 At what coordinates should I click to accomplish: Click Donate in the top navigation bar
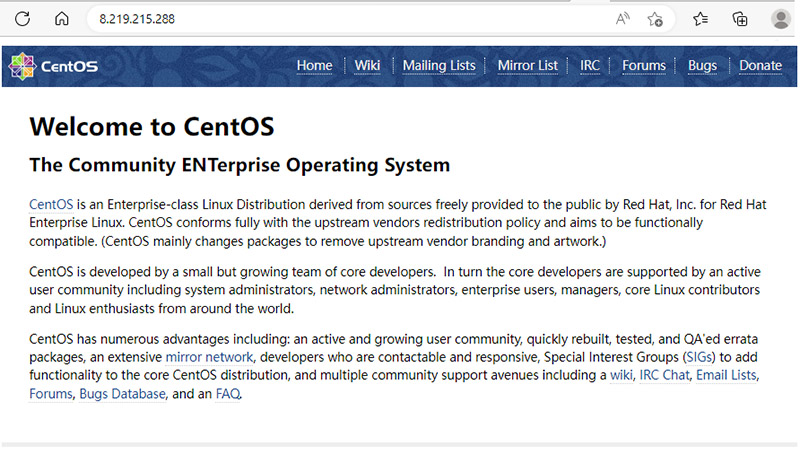point(760,66)
